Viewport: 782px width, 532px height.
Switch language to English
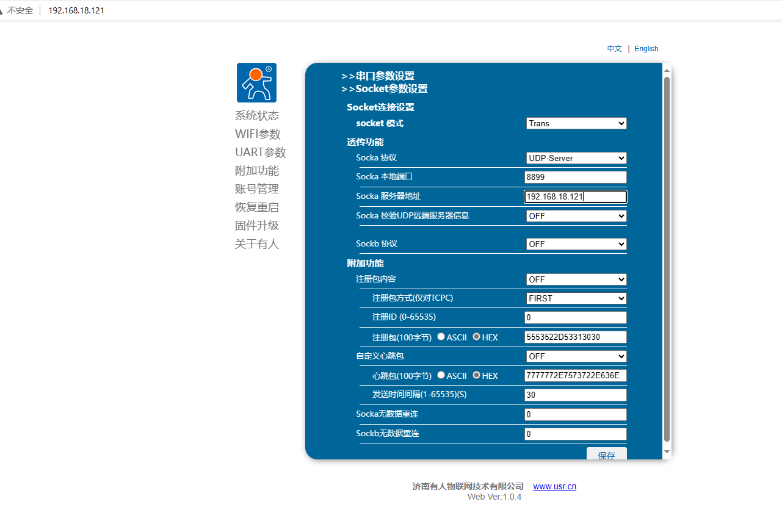tap(646, 49)
